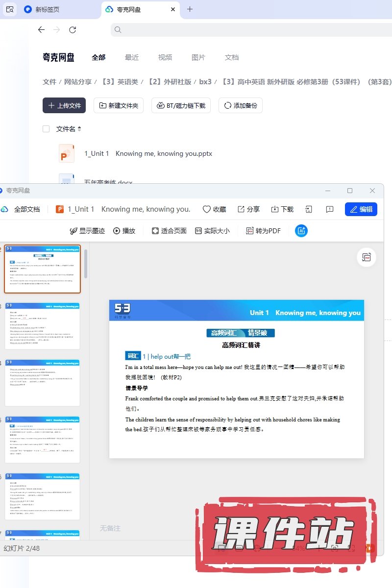Open the 添加备份 option

pos(241,105)
